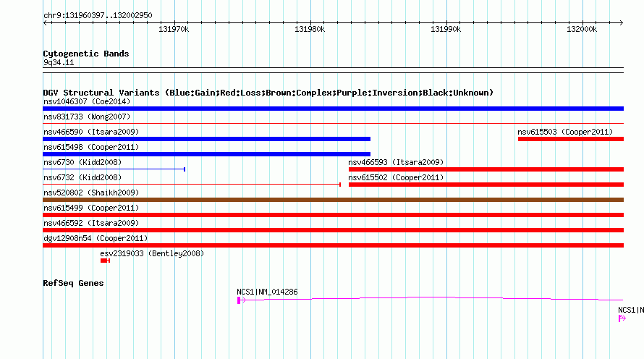Select the red bar under nsv615503
The width and height of the screenshot is (644, 359).
pos(571,139)
